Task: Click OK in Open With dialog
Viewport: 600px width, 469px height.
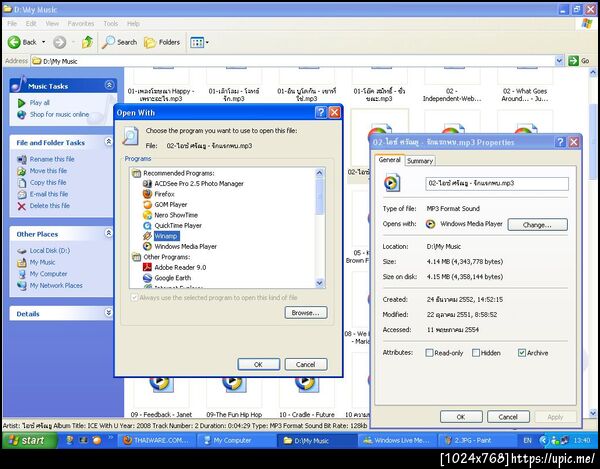Action: (259, 365)
